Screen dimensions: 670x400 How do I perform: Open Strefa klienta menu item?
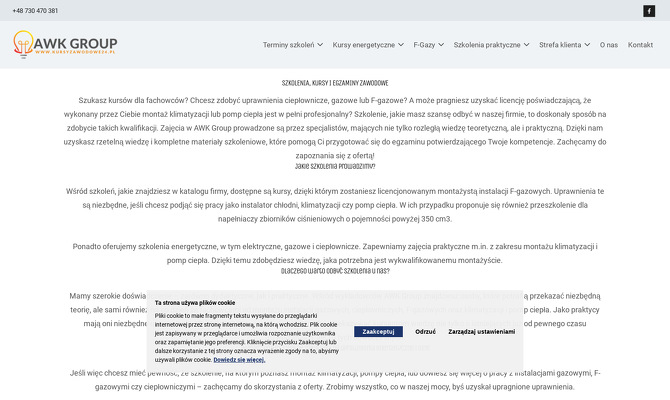click(560, 45)
